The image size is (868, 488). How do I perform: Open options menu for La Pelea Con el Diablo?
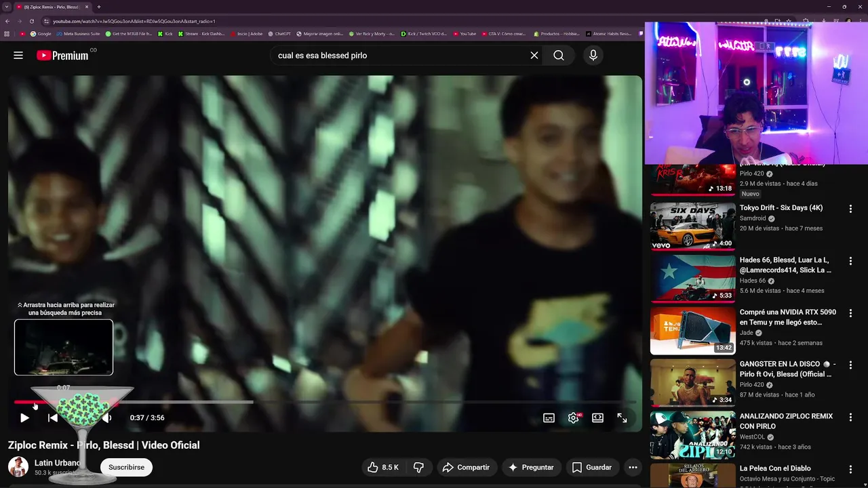click(850, 470)
